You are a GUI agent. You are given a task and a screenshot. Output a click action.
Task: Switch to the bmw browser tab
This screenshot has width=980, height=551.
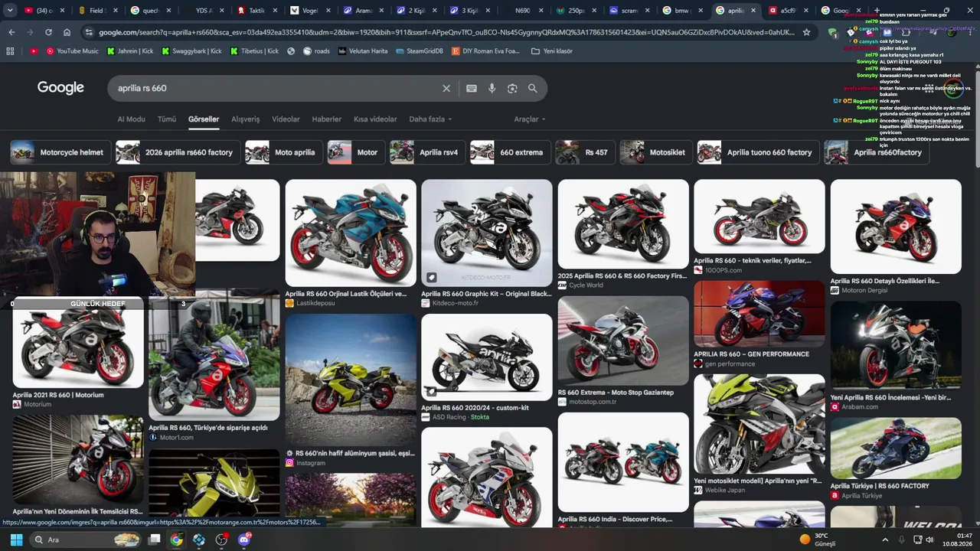point(681,11)
